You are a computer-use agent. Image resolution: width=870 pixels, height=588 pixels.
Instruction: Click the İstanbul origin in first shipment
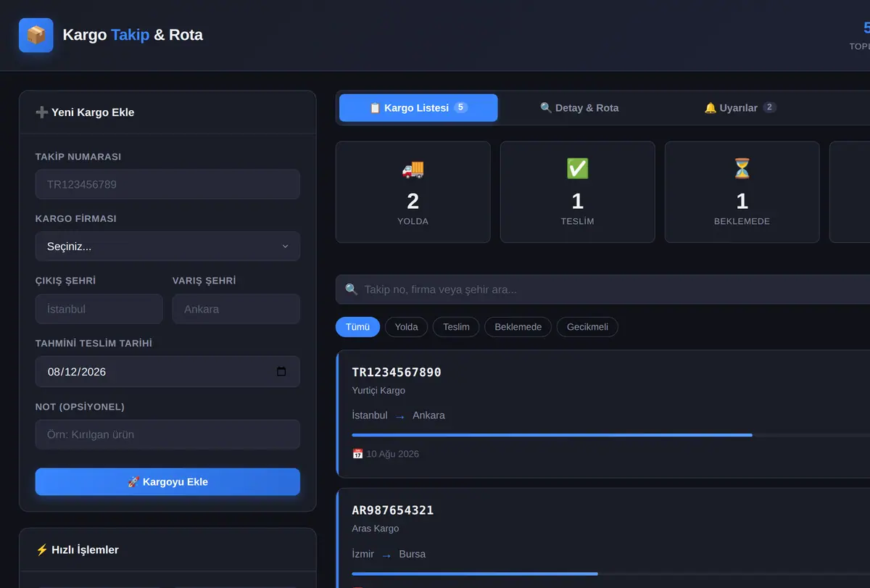(370, 415)
